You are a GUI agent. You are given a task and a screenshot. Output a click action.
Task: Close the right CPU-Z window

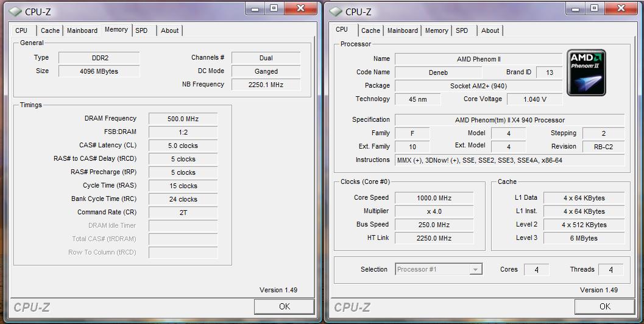(621, 9)
